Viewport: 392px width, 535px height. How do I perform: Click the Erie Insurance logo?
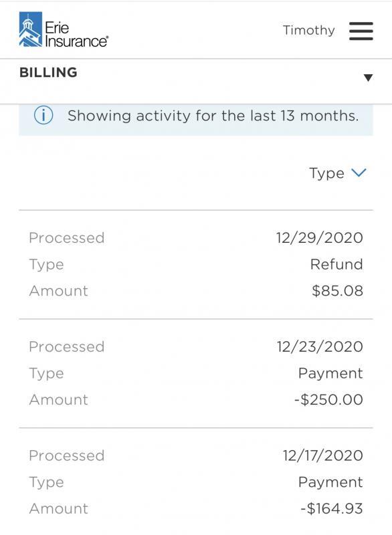pyautogui.click(x=64, y=29)
